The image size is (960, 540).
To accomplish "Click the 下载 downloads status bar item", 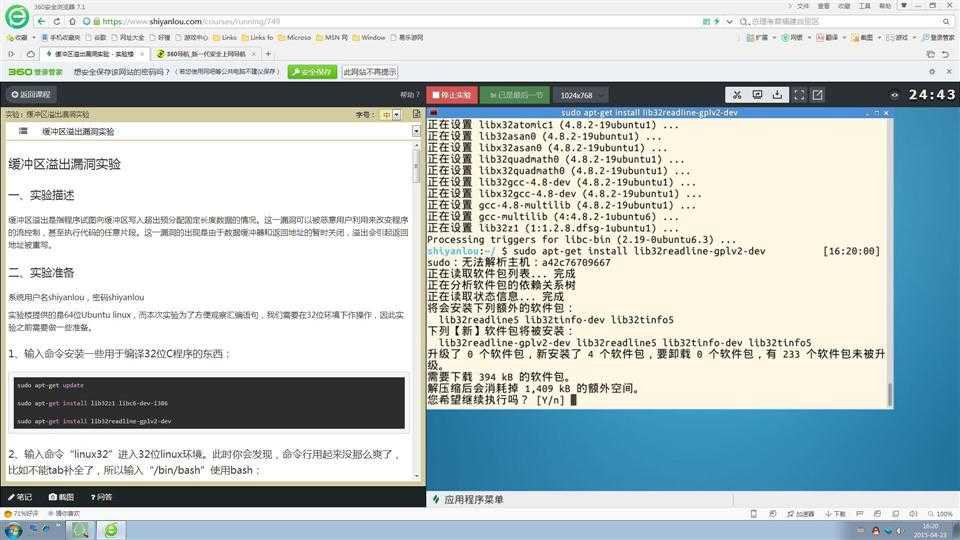I will (x=835, y=514).
